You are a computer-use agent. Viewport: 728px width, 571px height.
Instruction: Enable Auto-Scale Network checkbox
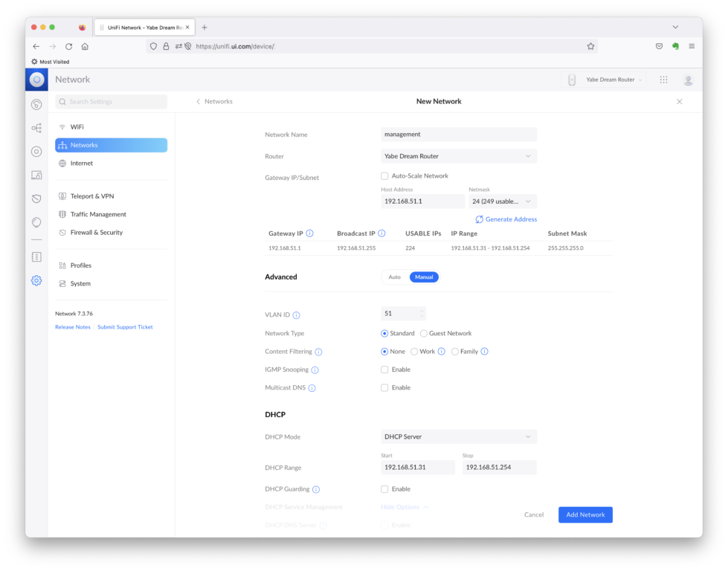pos(384,176)
